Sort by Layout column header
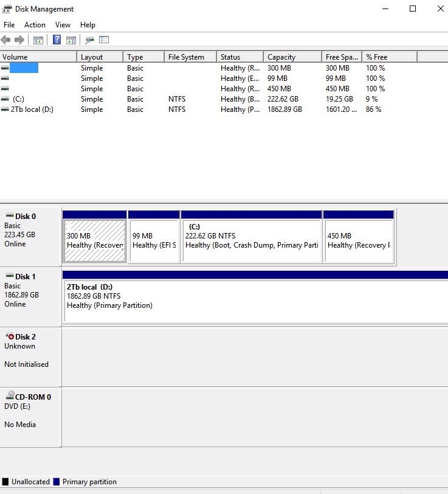 pos(100,57)
